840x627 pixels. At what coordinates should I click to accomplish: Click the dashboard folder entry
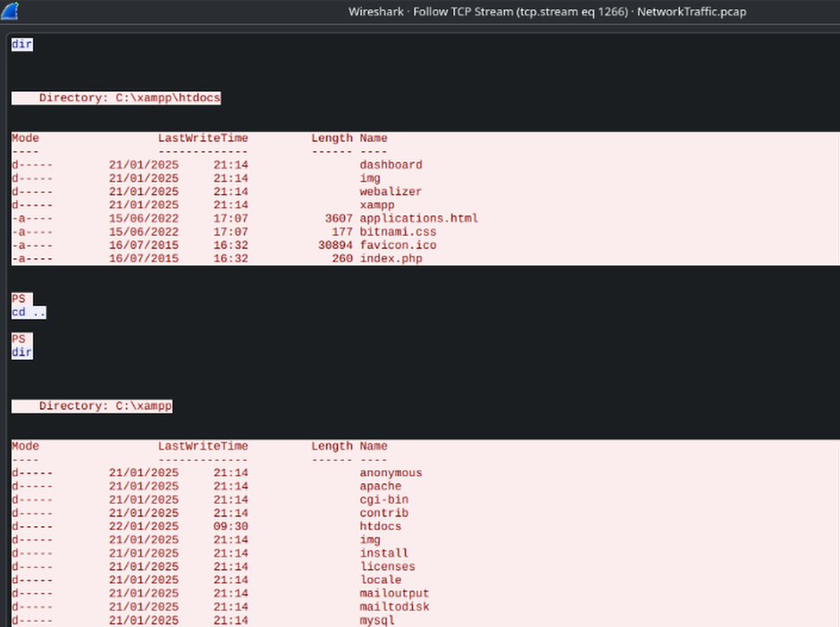click(391, 165)
